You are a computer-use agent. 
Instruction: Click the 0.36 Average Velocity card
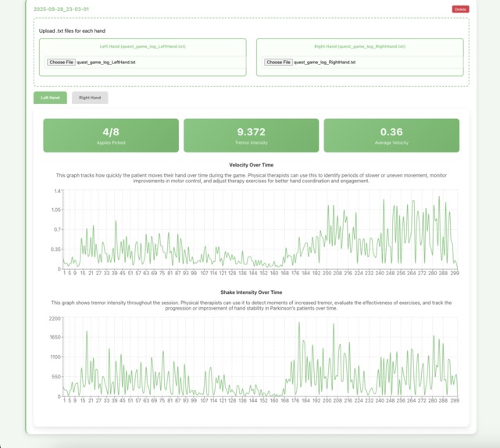tap(391, 135)
